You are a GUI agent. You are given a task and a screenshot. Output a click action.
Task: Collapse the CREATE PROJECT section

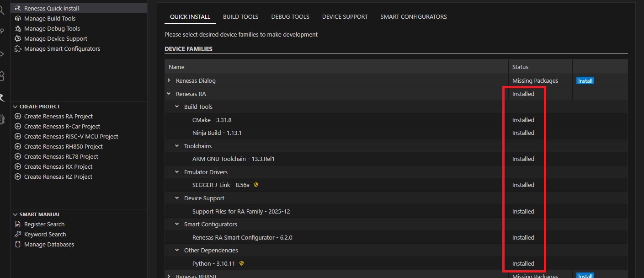click(x=15, y=107)
